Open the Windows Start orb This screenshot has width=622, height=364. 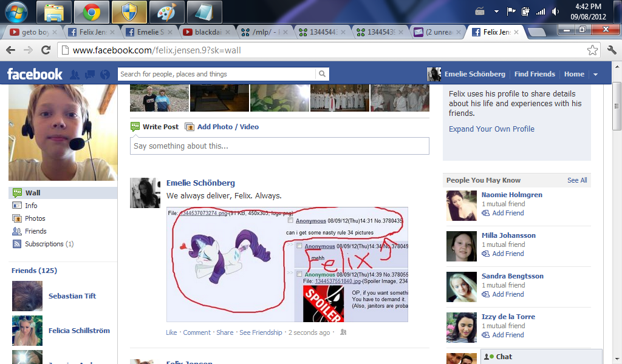(x=16, y=12)
